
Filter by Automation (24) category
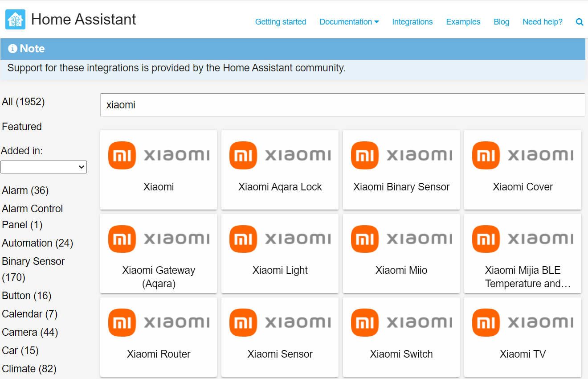[37, 243]
